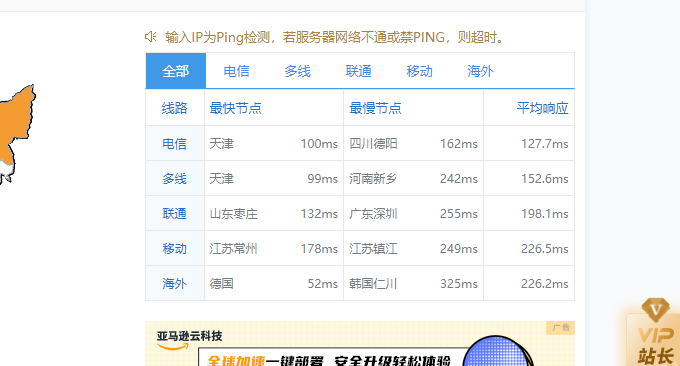Switch to the 多线 tab
This screenshot has width=680, height=366.
298,71
